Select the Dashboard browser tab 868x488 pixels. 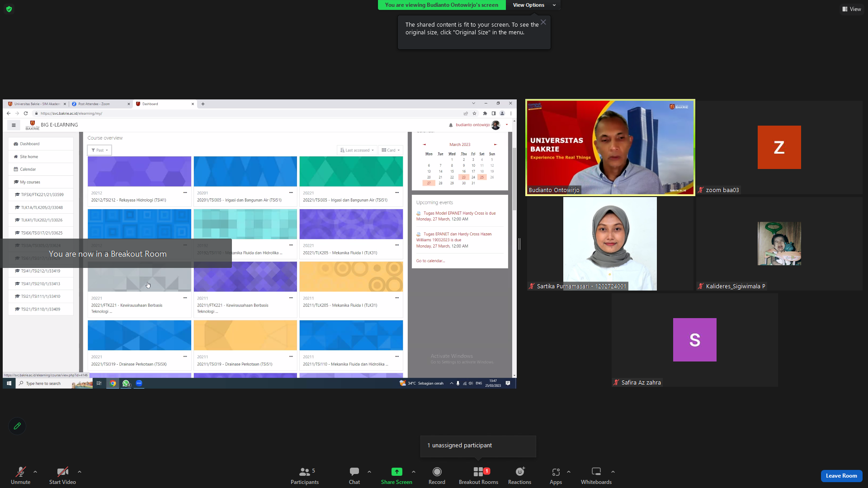pos(165,104)
